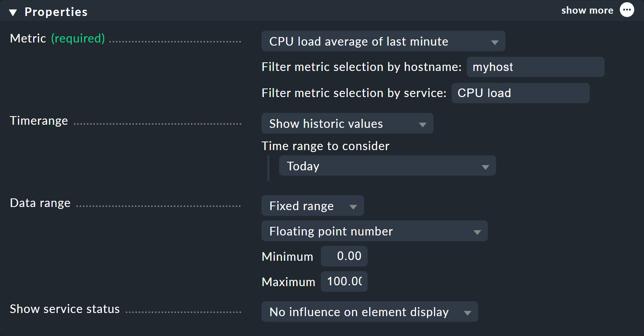Click the service filter field containing CPU load
The height and width of the screenshot is (336, 644).
pos(520,93)
